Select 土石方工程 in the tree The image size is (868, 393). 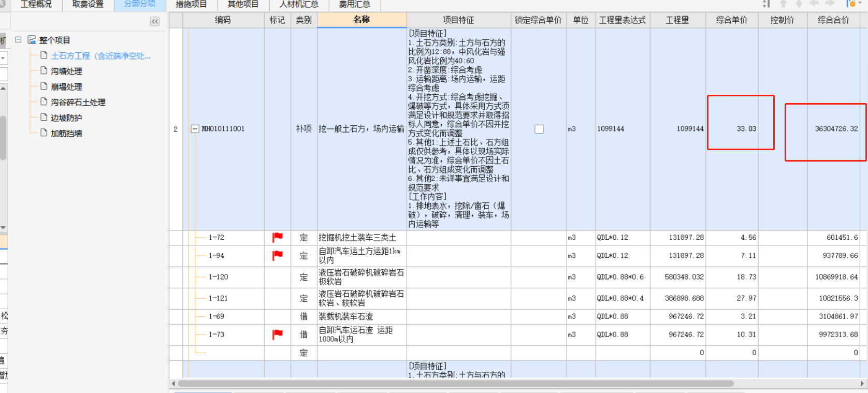coord(101,56)
